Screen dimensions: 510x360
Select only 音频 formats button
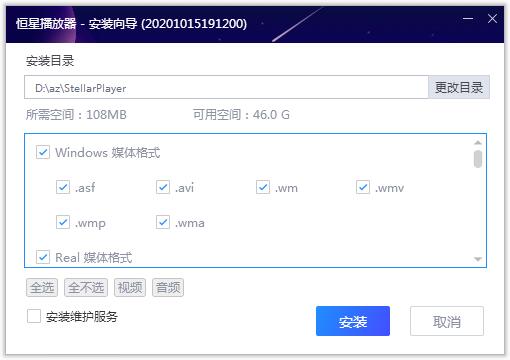click(x=168, y=288)
